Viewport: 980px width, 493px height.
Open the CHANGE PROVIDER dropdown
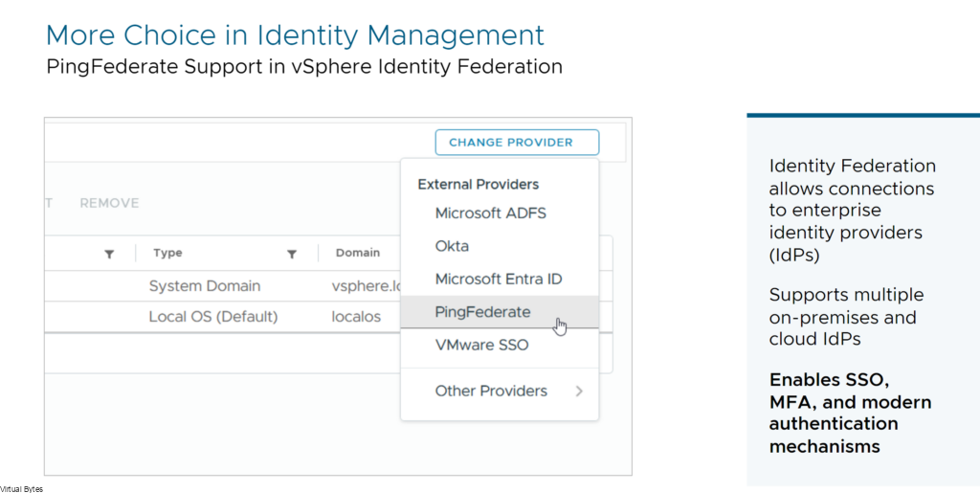coord(517,143)
